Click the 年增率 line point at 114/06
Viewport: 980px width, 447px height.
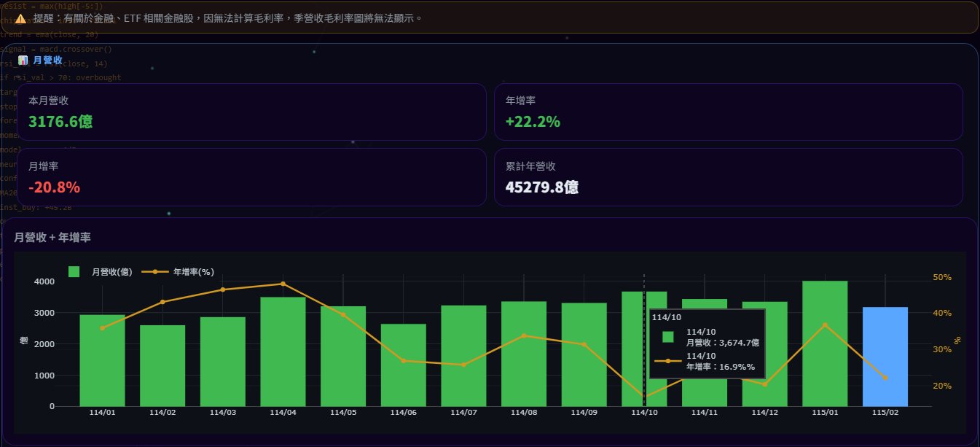(404, 360)
